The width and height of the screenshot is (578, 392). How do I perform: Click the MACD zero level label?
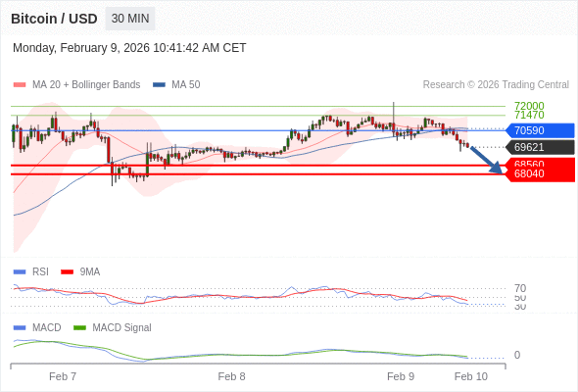tap(517, 355)
